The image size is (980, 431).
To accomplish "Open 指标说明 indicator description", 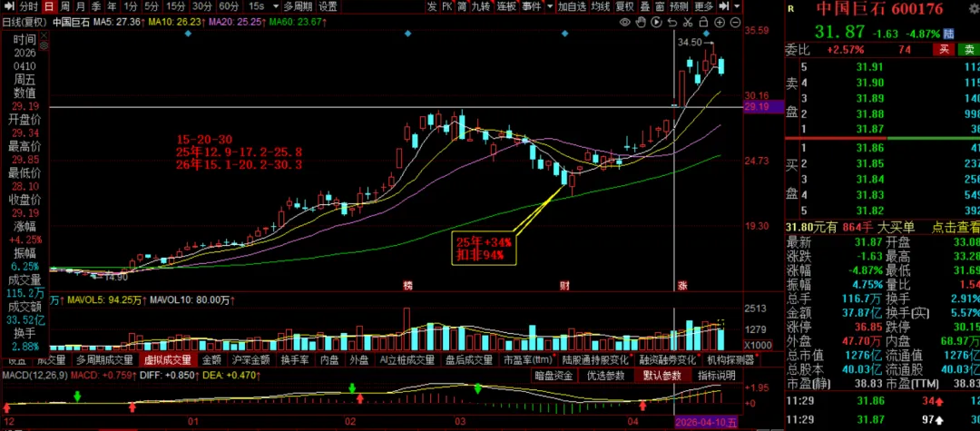I will click(x=716, y=376).
